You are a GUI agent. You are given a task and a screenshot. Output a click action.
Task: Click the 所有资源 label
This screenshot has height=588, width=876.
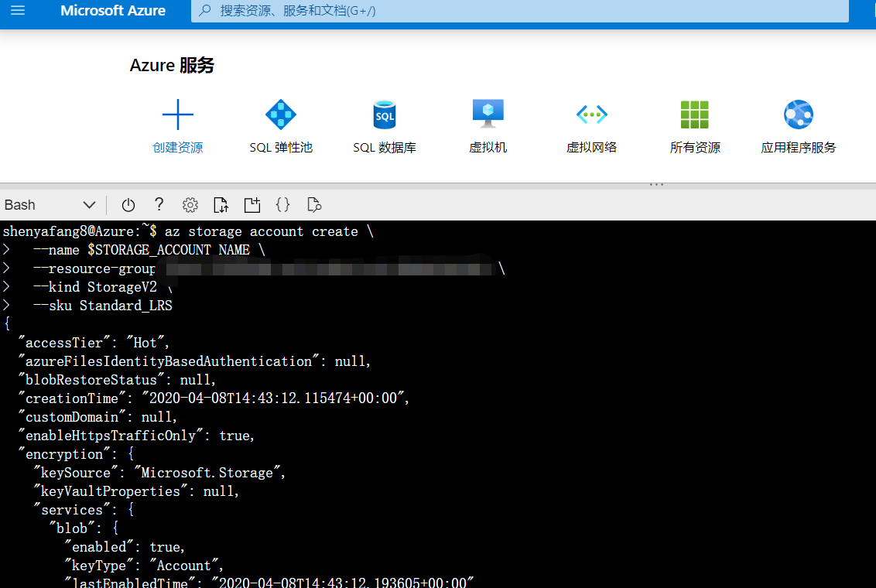(x=695, y=148)
